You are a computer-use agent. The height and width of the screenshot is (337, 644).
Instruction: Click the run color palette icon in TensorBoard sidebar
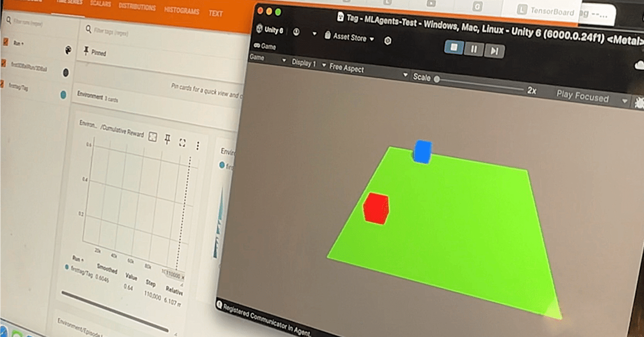pyautogui.click(x=67, y=49)
